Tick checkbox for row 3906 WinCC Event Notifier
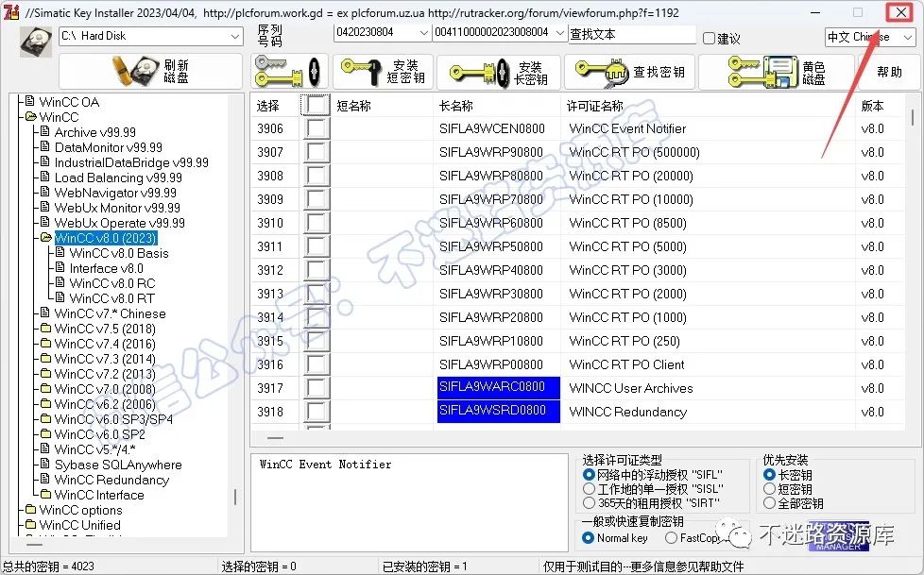Image resolution: width=924 pixels, height=575 pixels. pyautogui.click(x=316, y=128)
